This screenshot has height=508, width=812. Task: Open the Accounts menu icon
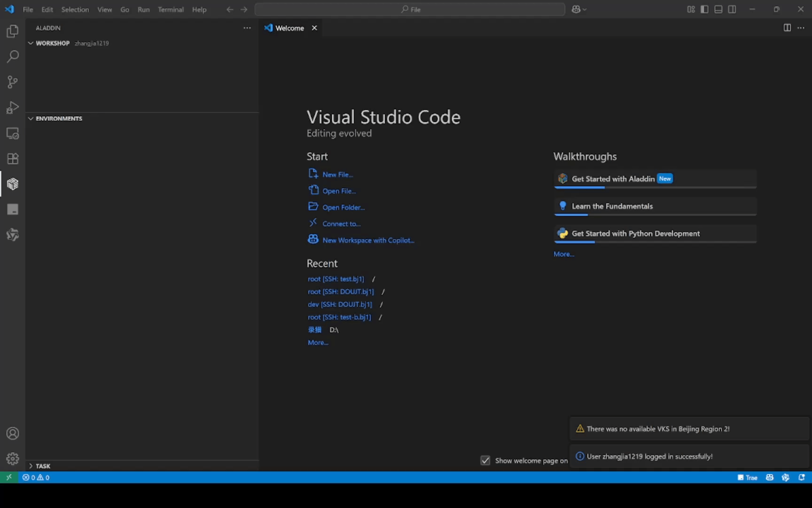pos(13,433)
